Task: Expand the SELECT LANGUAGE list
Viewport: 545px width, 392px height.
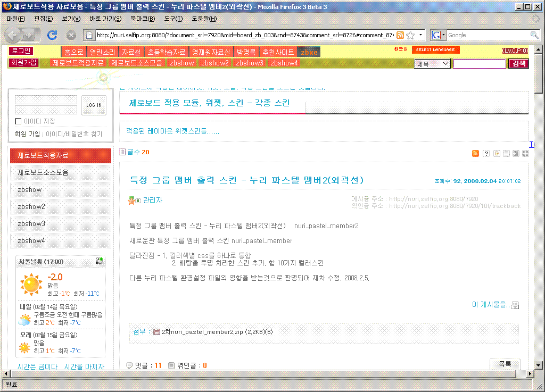Action: pyautogui.click(x=435, y=49)
